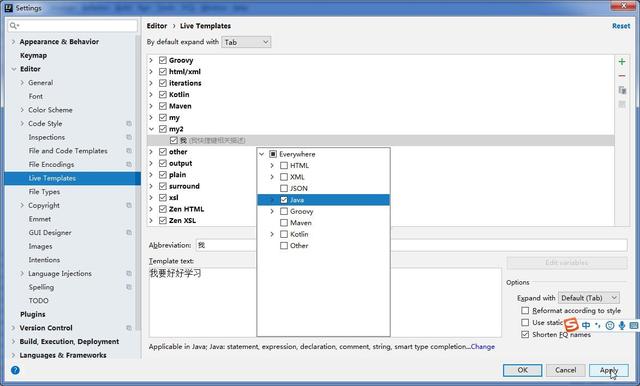Open the Expand with Default (Tab) dropdown
Viewport: 640px width, 386px height.
[x=589, y=298]
